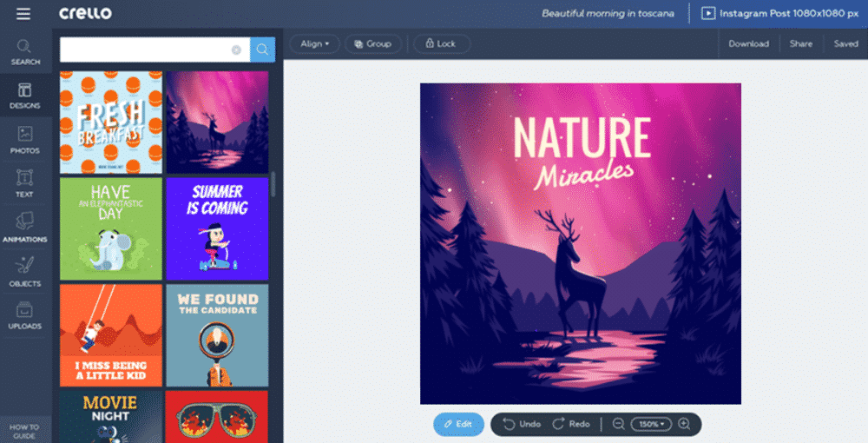868x443 pixels.
Task: Switch to the Designs tab
Action: click(25, 95)
